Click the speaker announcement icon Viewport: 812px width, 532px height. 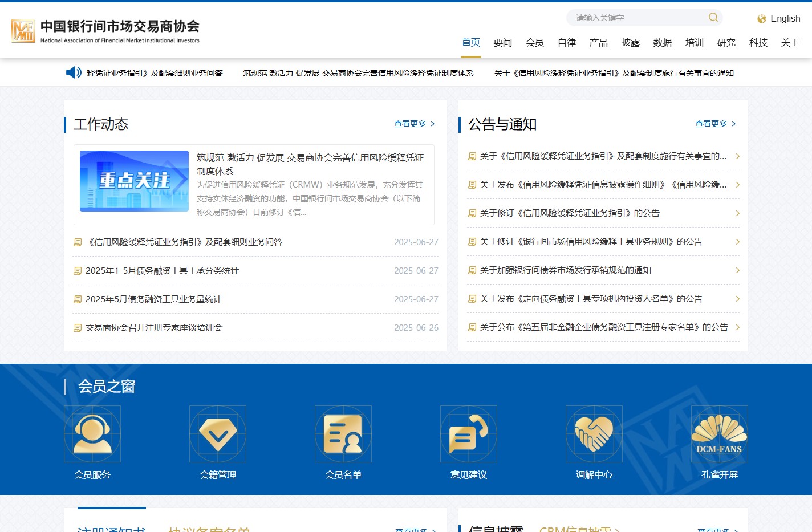coord(74,72)
